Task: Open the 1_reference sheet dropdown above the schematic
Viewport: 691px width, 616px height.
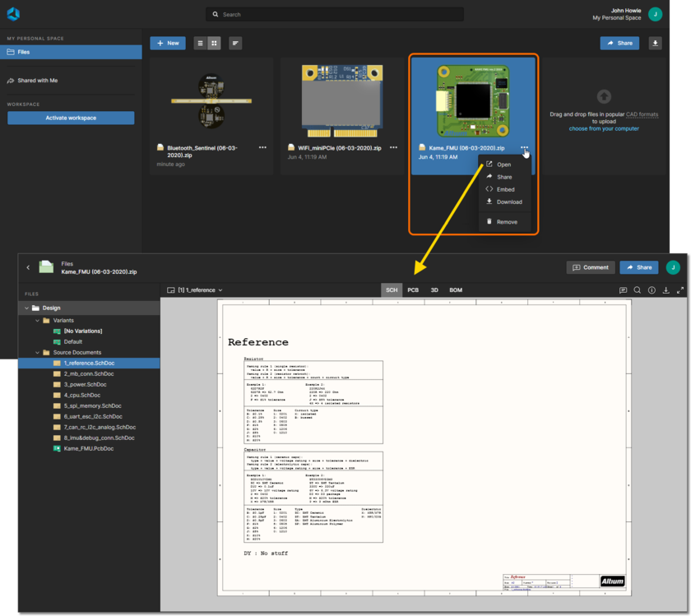Action: point(200,289)
